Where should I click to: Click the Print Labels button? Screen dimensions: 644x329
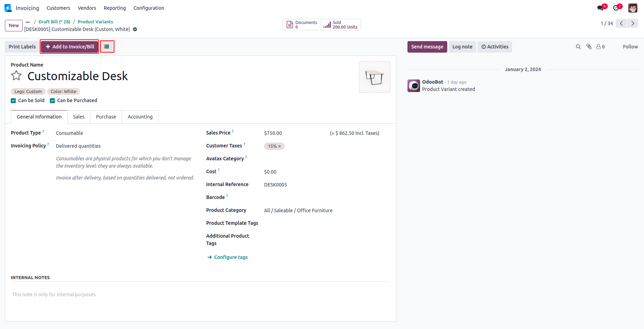[x=22, y=47]
